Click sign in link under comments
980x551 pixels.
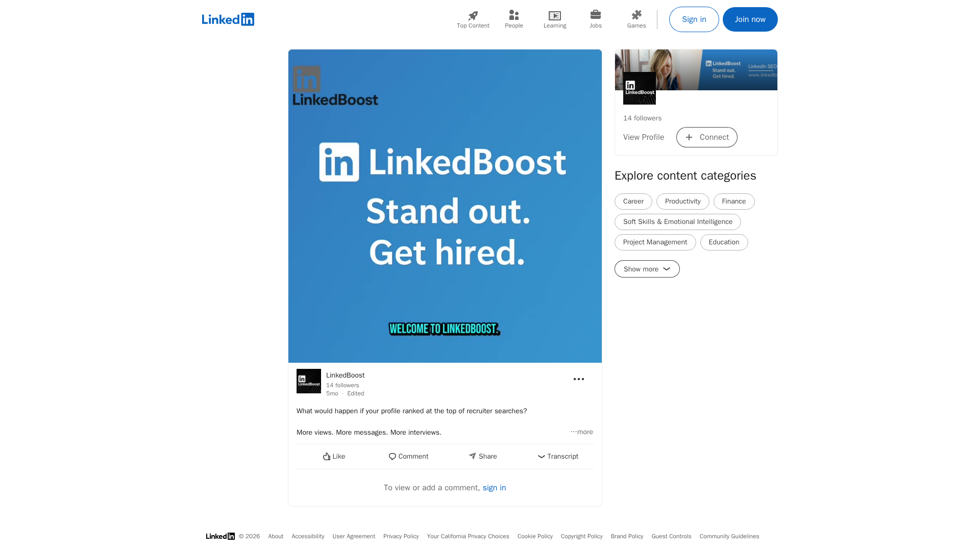494,488
